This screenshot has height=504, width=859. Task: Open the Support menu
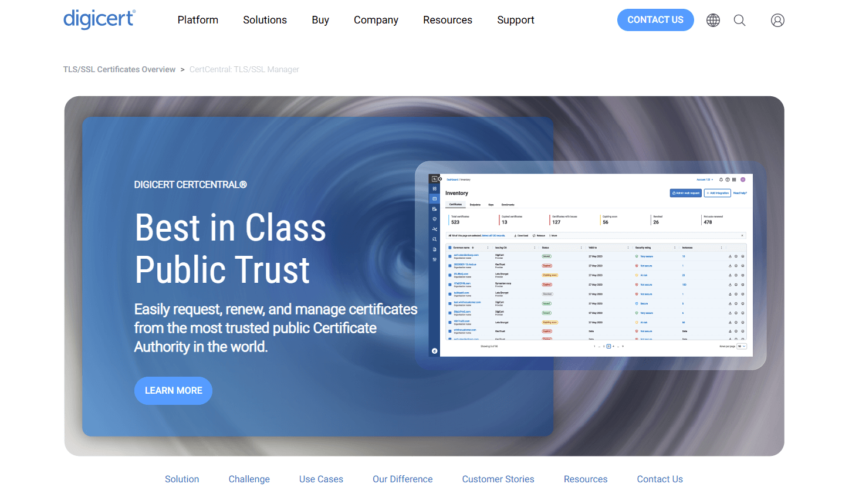pyautogui.click(x=516, y=20)
